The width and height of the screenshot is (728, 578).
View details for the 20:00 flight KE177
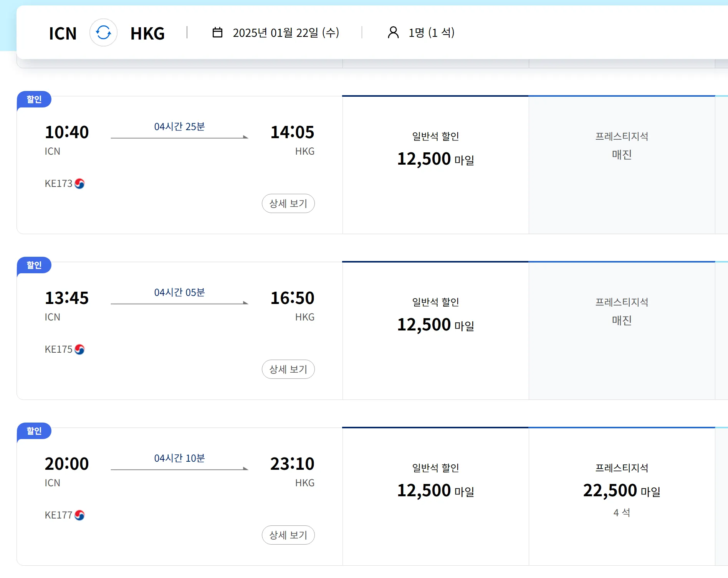288,535
